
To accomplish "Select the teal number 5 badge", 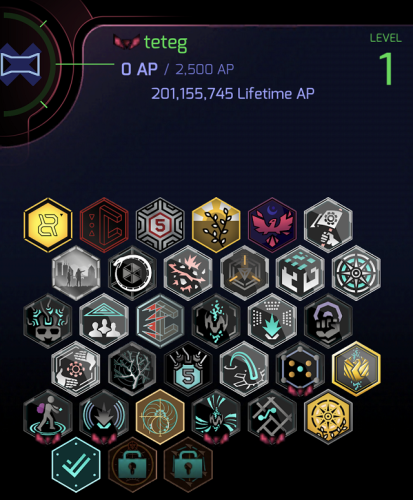I will 188,369.
